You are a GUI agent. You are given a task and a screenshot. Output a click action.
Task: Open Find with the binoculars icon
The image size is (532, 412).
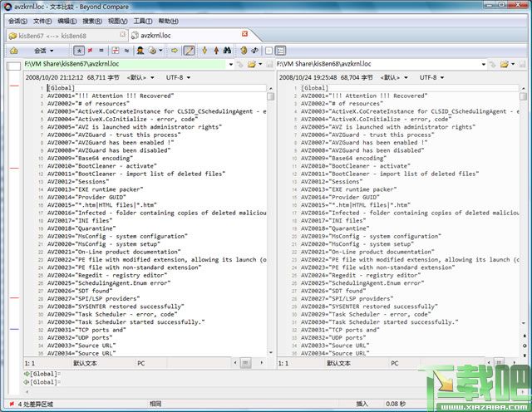pos(227,51)
